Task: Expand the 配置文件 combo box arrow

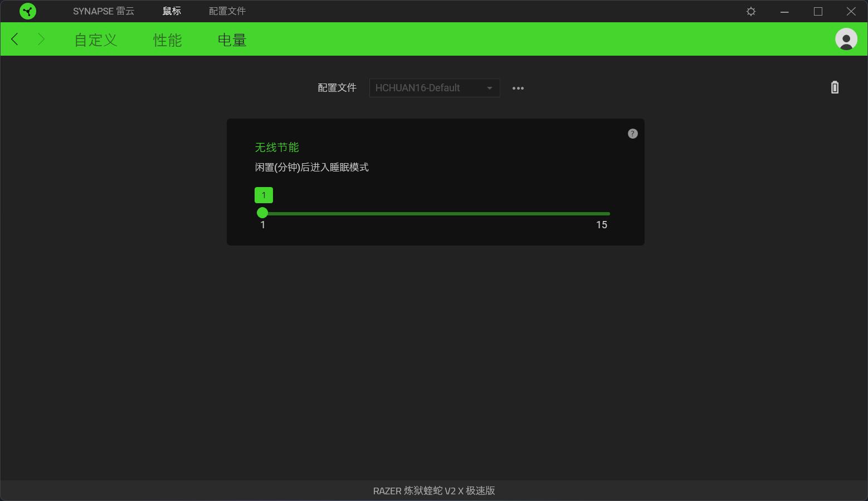Action: click(490, 87)
